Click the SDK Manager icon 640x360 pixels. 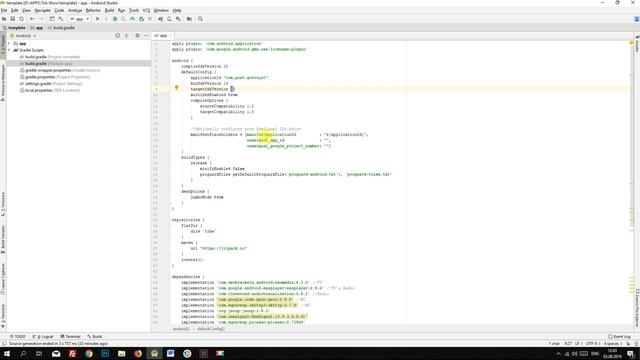point(178,19)
